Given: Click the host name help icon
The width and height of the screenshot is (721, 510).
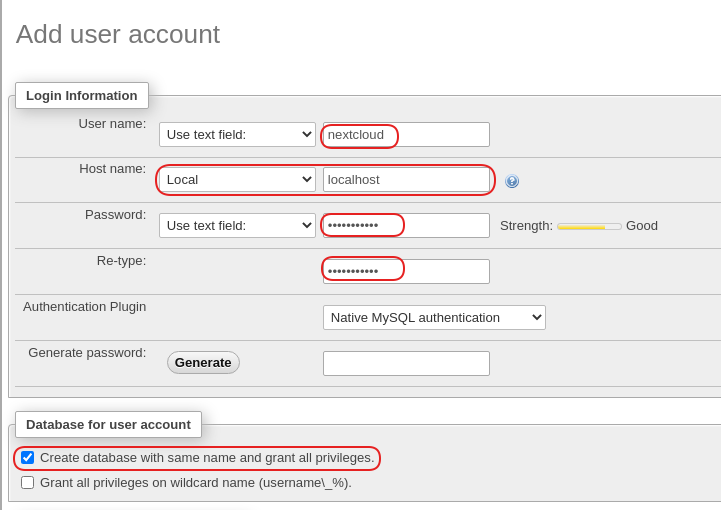Looking at the screenshot, I should 512,181.
